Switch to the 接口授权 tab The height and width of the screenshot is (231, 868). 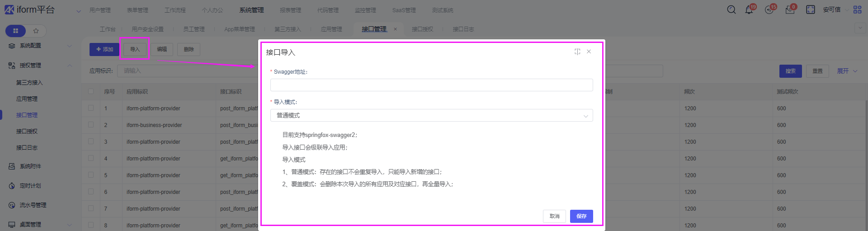[422, 29]
